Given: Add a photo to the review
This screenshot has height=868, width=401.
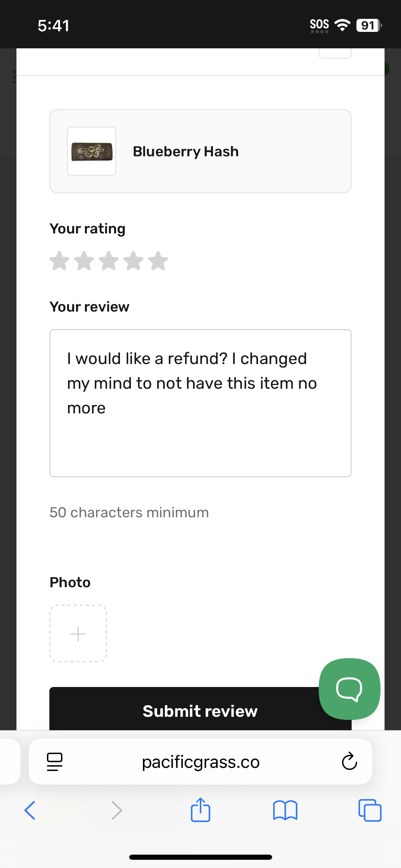Looking at the screenshot, I should (x=78, y=634).
